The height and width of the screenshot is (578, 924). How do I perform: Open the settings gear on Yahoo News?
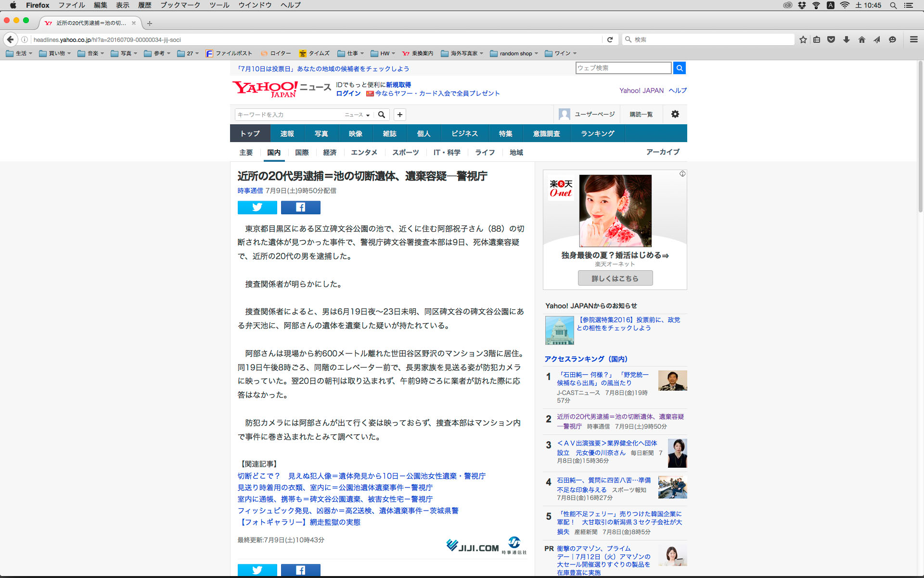coord(675,114)
